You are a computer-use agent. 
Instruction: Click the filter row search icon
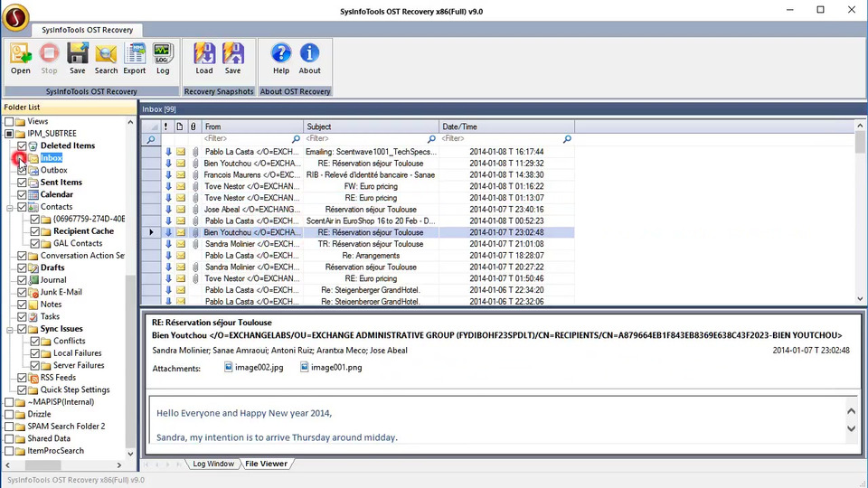151,139
